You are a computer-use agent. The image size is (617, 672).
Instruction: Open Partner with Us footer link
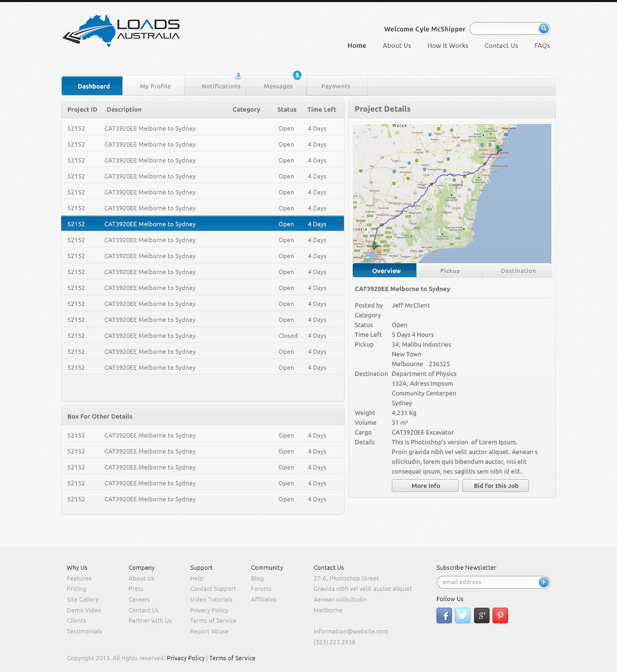point(150,620)
